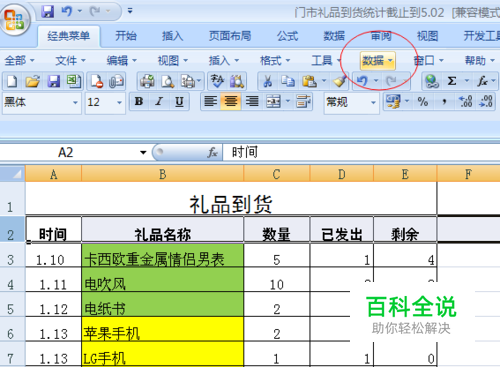Toggle Italic formatting

[x=159, y=101]
